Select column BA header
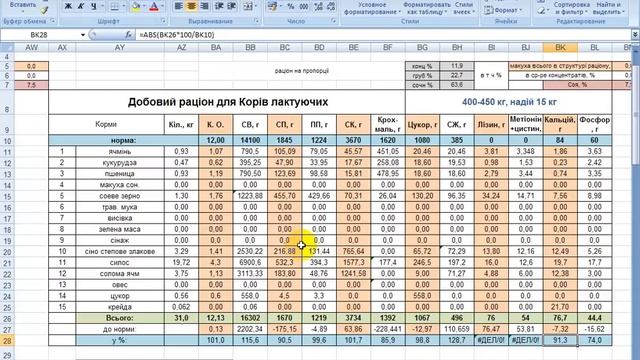Image resolution: width=640 pixels, height=360 pixels. (216, 47)
